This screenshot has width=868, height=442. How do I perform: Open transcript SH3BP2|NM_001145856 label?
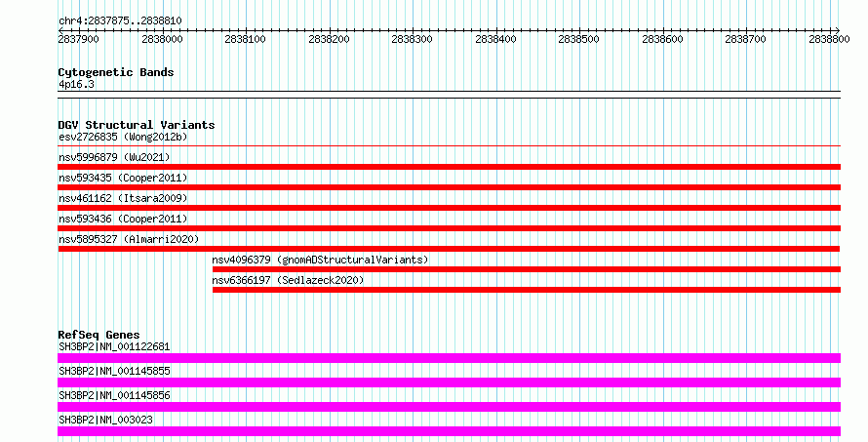point(114,395)
